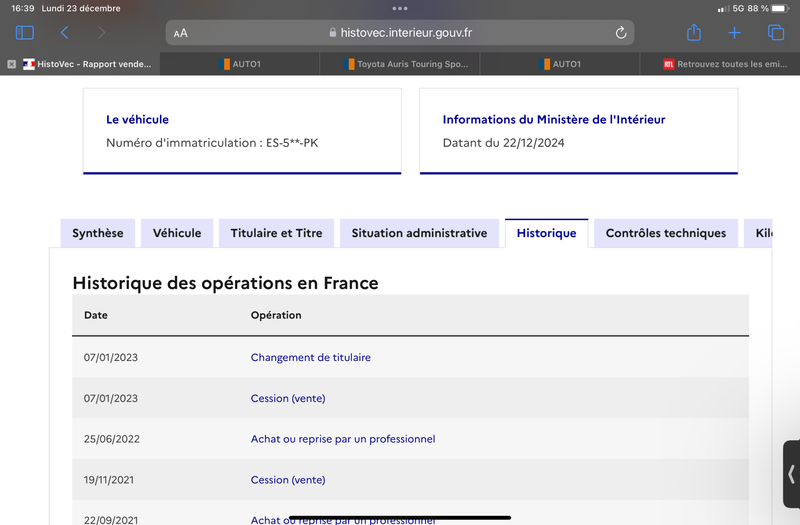Tap the forward navigation arrow

pyautogui.click(x=102, y=33)
